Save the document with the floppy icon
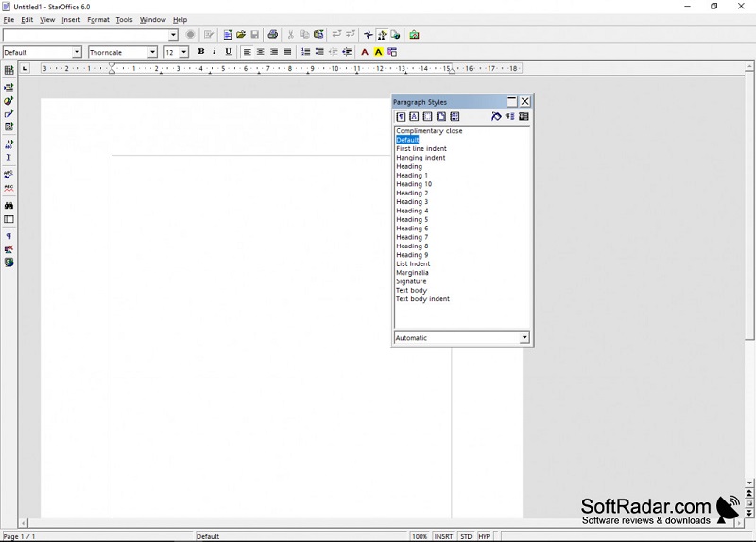The image size is (756, 542). tap(254, 35)
